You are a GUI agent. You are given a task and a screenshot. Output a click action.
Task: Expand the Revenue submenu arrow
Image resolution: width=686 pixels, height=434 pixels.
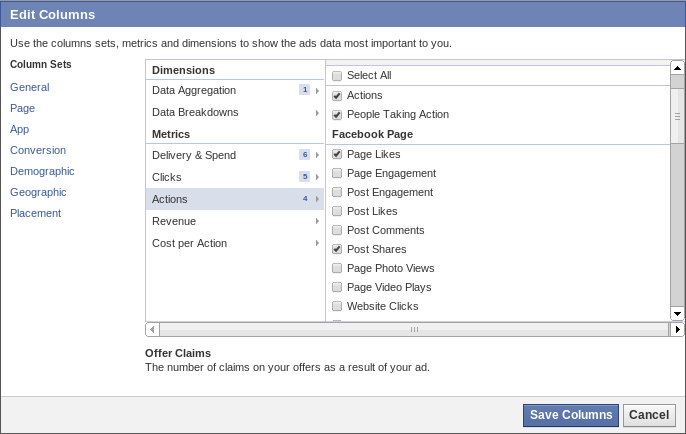click(317, 221)
